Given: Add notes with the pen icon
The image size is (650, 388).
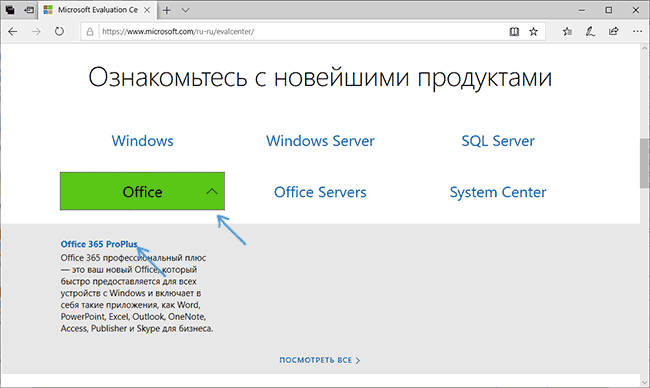Looking at the screenshot, I should 590,32.
